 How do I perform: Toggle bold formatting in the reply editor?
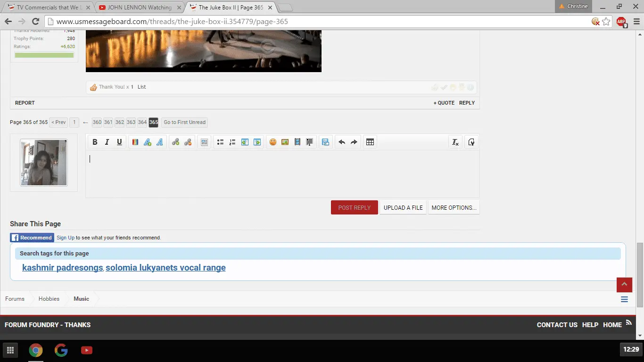click(x=95, y=142)
